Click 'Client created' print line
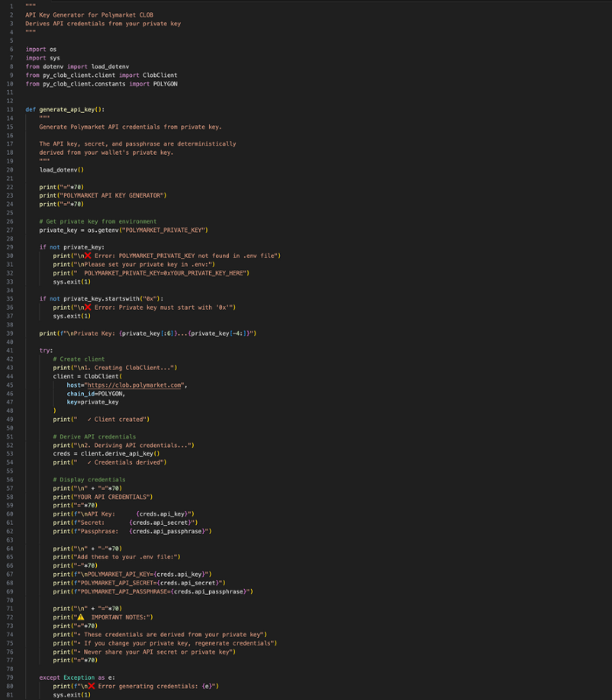 (101, 420)
